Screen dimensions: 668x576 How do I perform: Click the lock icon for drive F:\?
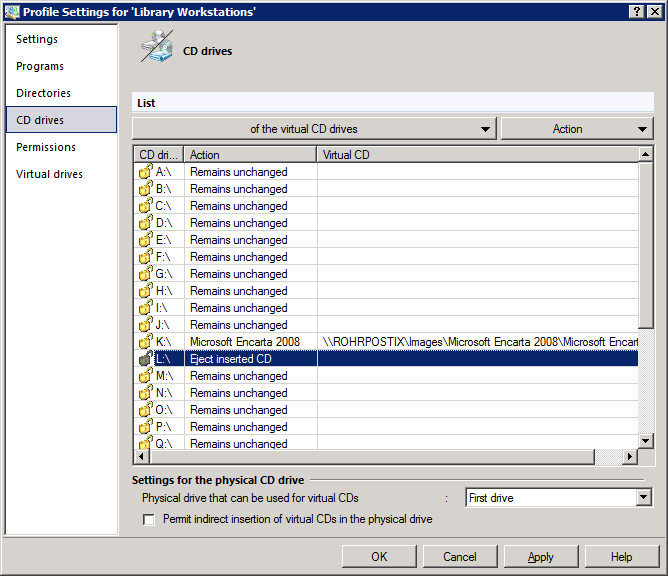pos(145,256)
